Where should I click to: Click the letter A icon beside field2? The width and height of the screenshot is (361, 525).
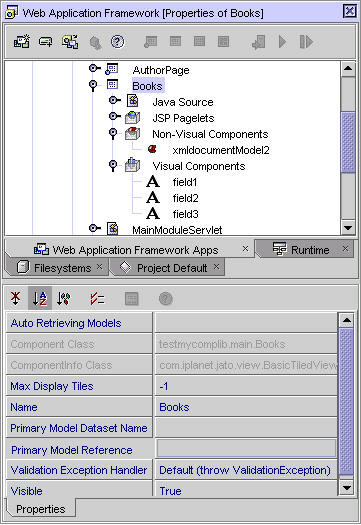tap(153, 198)
